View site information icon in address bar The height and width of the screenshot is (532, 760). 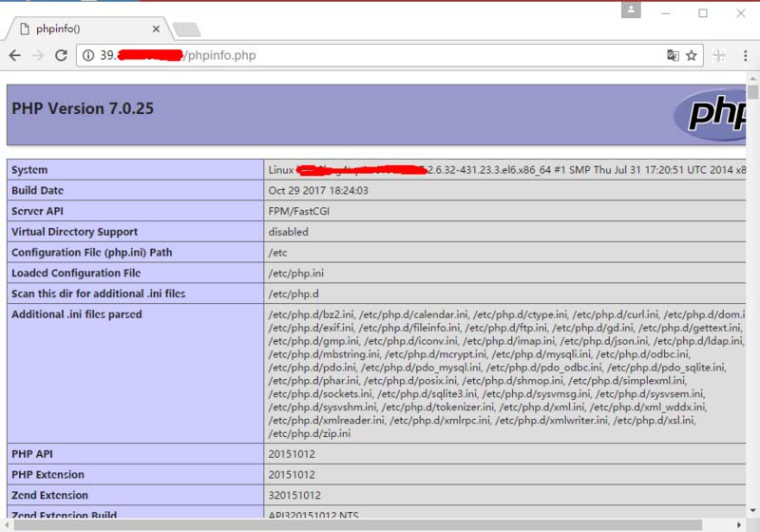tap(88, 55)
